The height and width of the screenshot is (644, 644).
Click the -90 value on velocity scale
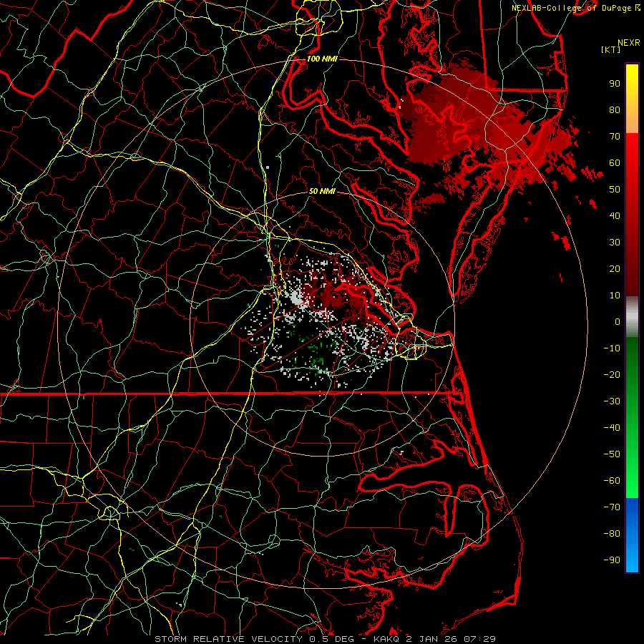click(x=612, y=560)
